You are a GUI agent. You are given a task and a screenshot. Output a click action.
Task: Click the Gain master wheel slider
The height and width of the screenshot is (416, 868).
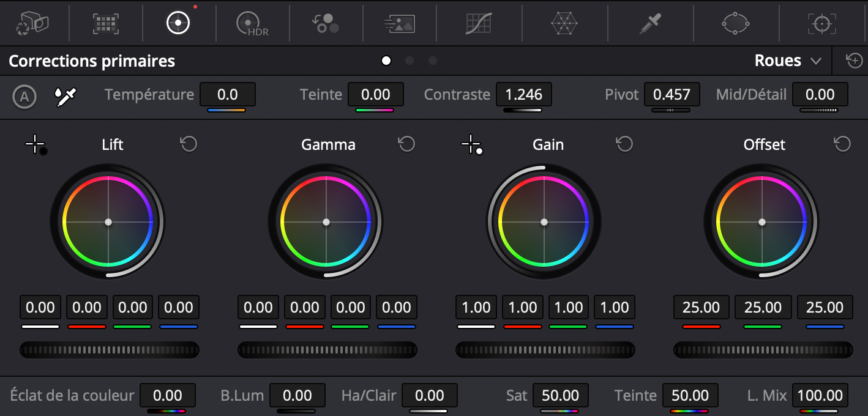coord(545,350)
